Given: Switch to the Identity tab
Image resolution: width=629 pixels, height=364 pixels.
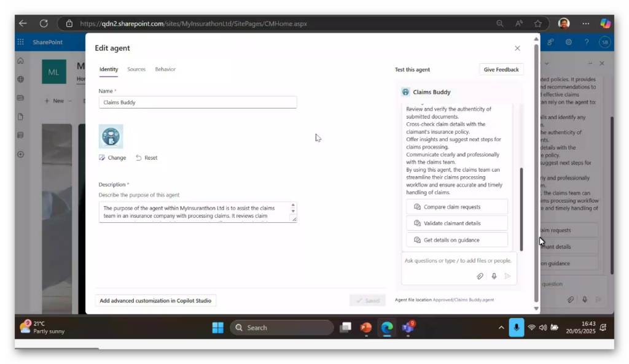Looking at the screenshot, I should (109, 69).
